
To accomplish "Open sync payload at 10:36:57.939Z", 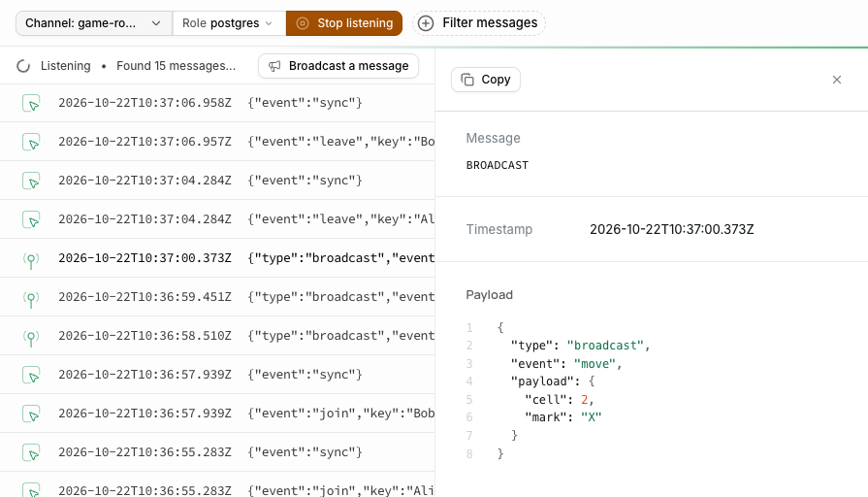I will coord(305,375).
